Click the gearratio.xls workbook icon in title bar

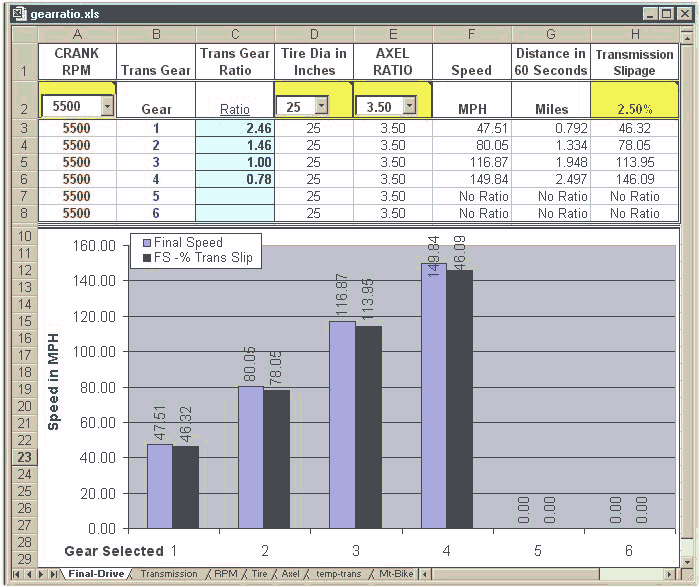[x=19, y=14]
